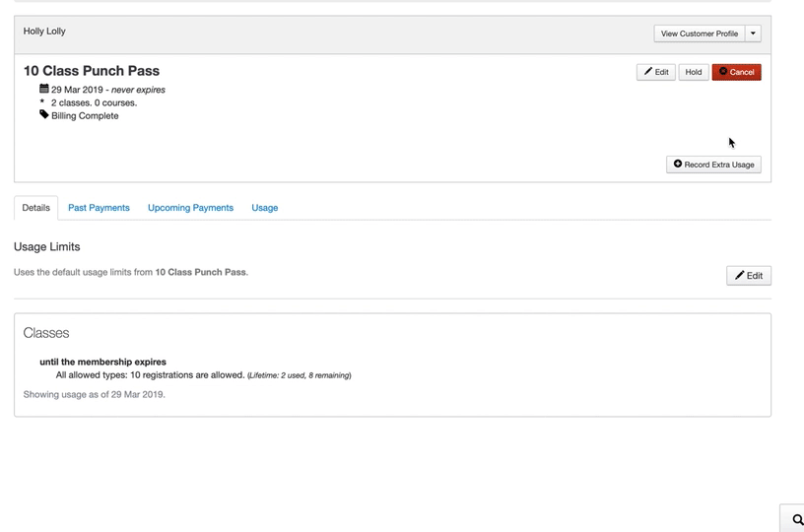Expand the dropdown arrow beside View Customer Profile
This screenshot has height=532, width=804.
click(x=754, y=33)
